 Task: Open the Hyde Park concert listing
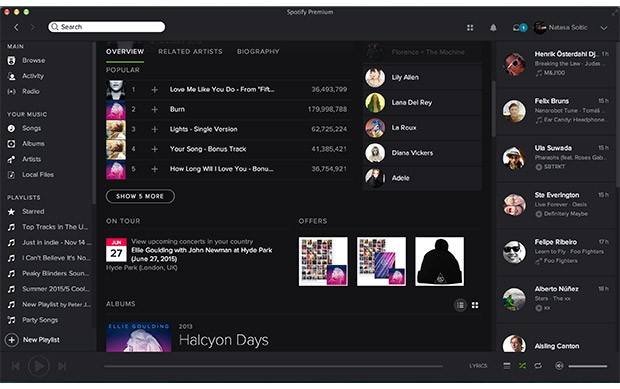pyautogui.click(x=202, y=255)
